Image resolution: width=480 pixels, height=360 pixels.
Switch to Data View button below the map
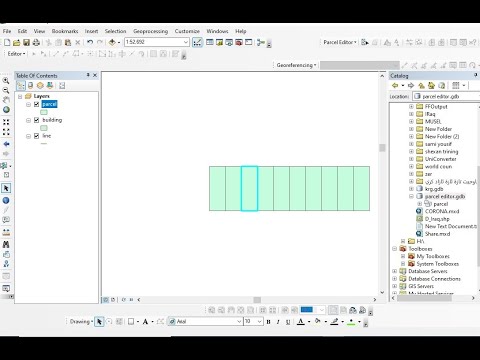106,300
